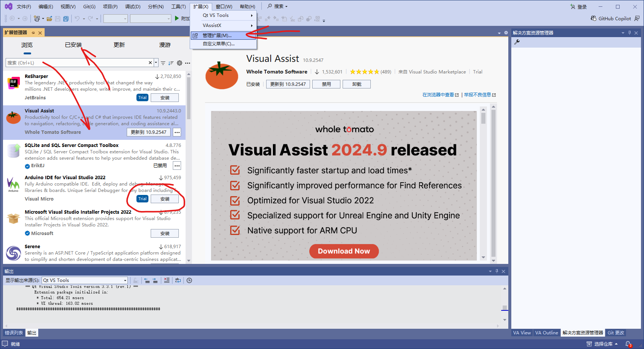Open 在浏览器中查看 link
The width and height of the screenshot is (644, 349).
(440, 95)
